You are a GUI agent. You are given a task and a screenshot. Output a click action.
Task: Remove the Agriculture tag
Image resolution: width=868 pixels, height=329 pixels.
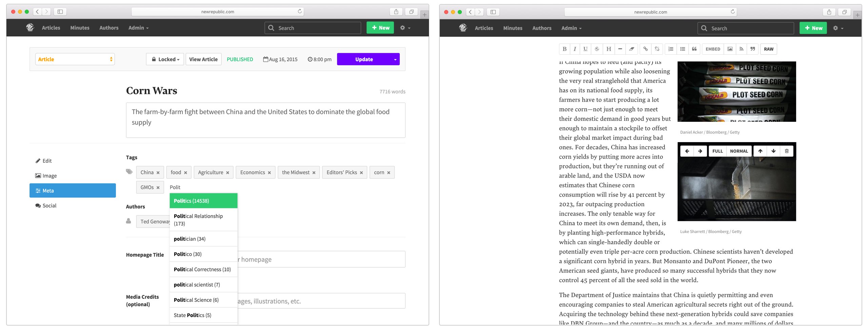pyautogui.click(x=228, y=173)
